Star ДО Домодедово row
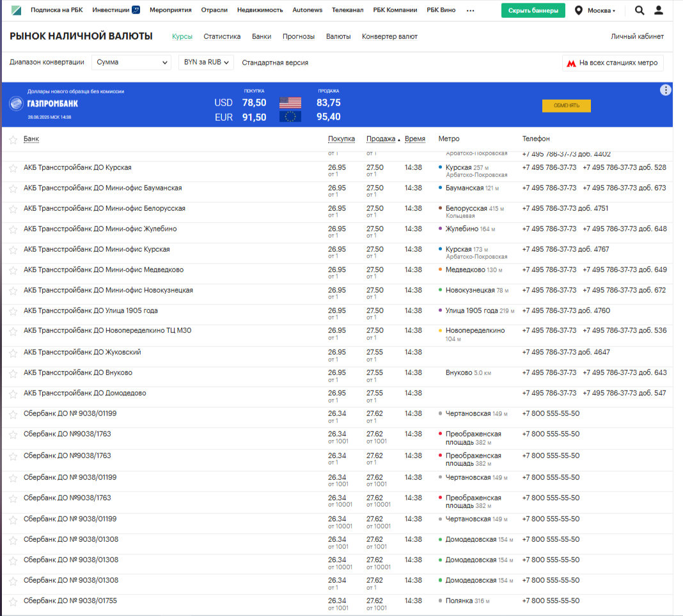Screen dimensions: 683x616 [13, 394]
